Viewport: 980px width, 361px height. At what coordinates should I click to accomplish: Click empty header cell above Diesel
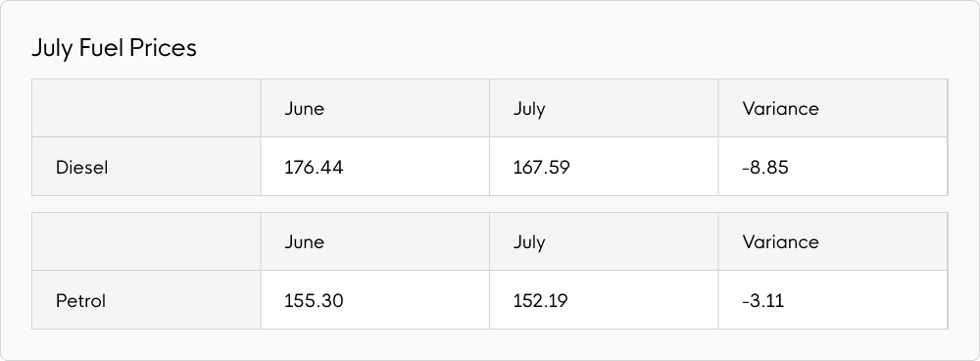(x=146, y=108)
